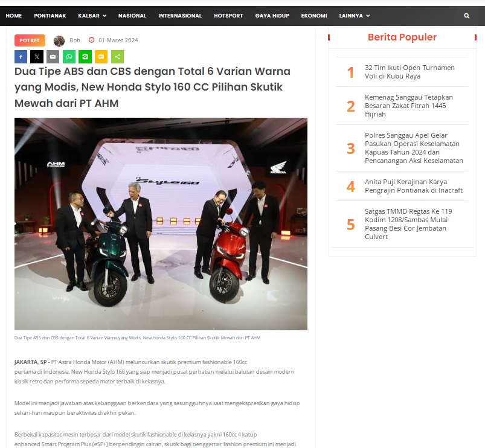
Task: Open Kemenag Sanggau Zakat Fitrah story
Action: pos(409,106)
